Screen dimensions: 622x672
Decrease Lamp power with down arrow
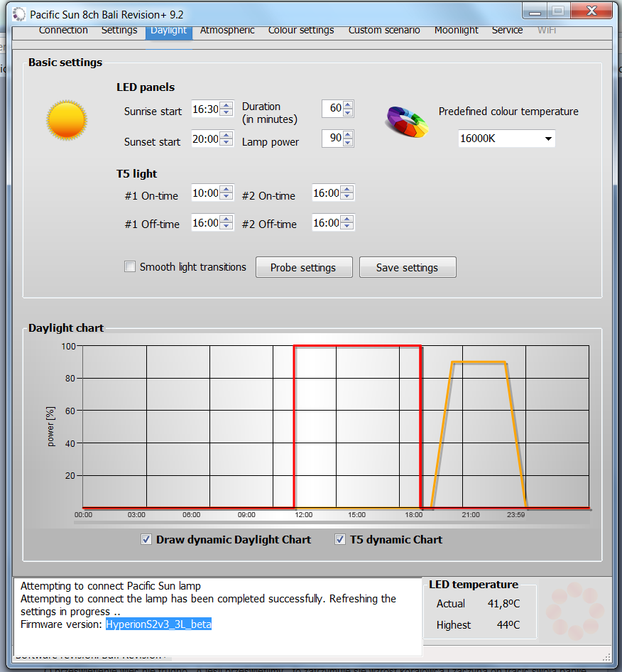pyautogui.click(x=347, y=143)
